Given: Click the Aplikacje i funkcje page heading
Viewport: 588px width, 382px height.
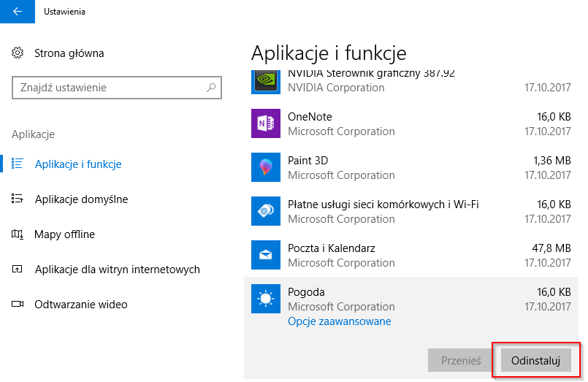Looking at the screenshot, I should [x=329, y=53].
